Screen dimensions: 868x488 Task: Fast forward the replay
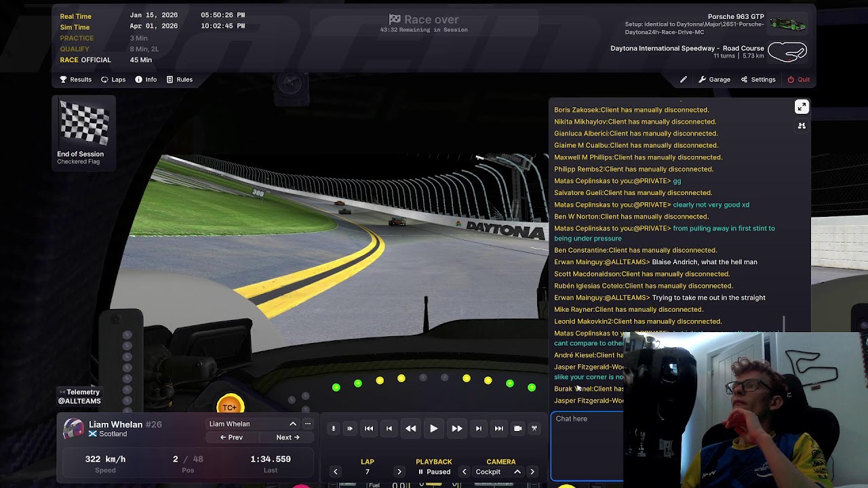pos(457,428)
